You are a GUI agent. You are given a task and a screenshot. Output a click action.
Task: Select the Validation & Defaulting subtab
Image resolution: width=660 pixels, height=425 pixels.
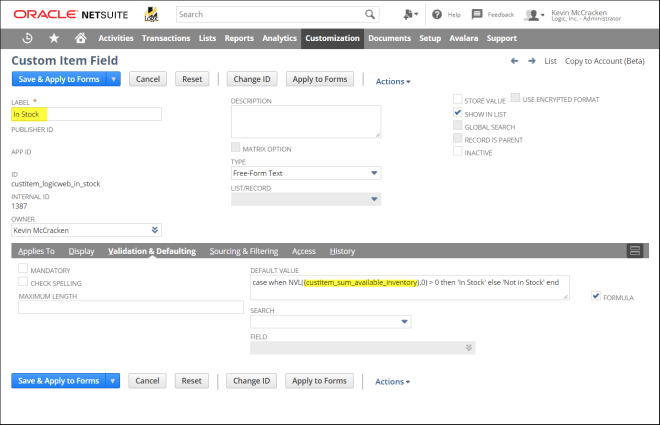[x=152, y=251]
